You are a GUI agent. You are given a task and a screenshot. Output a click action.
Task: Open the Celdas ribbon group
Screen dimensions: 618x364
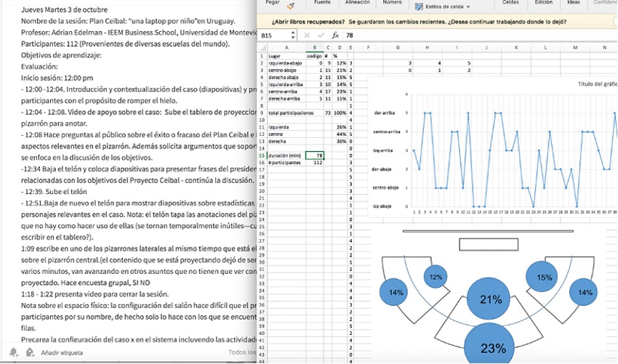[510, 2]
